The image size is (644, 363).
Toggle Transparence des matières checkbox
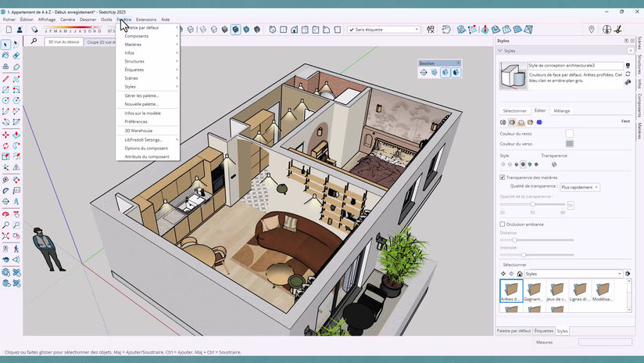pyautogui.click(x=503, y=178)
